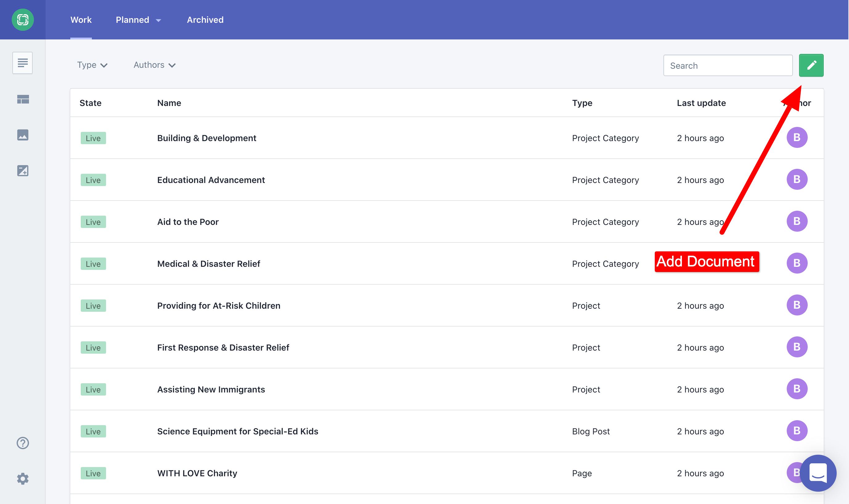Switch to the Work tab
The image size is (849, 504).
click(81, 20)
